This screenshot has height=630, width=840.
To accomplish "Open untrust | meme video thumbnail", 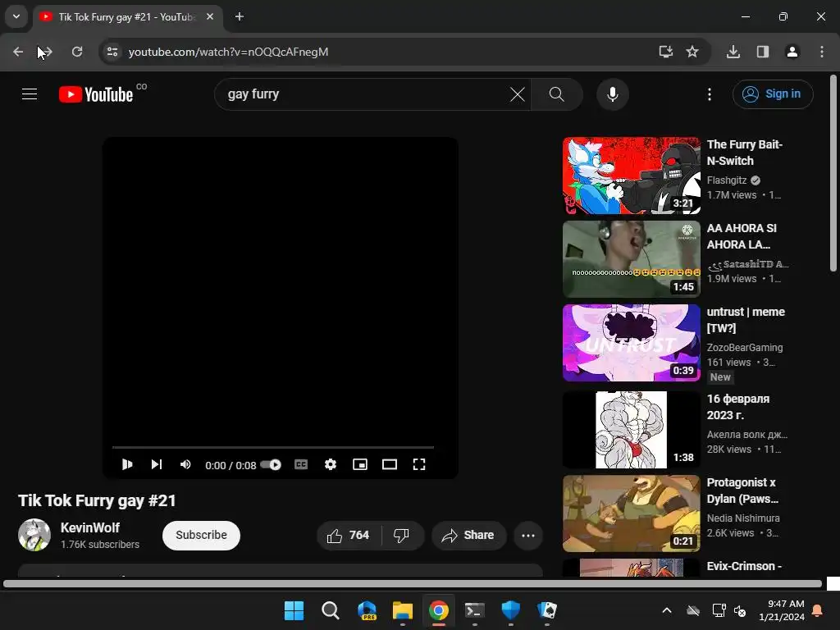I will click(631, 343).
